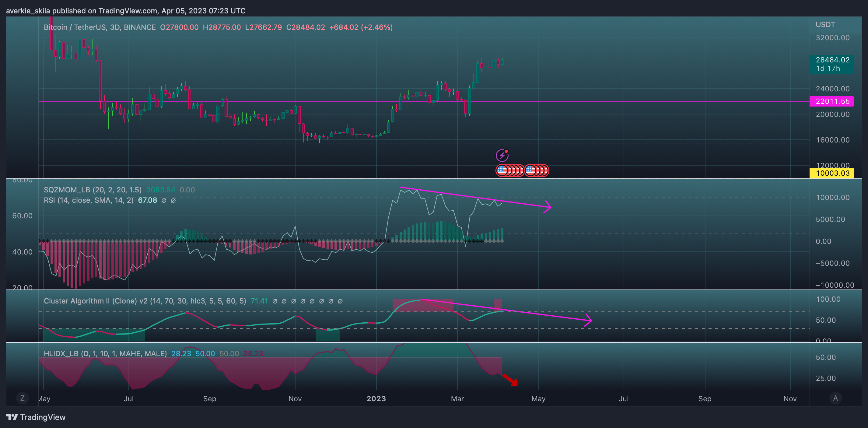Click the Cluster Algorithm II (Clone) v2 legend
This screenshot has height=428, width=868.
pos(145,301)
